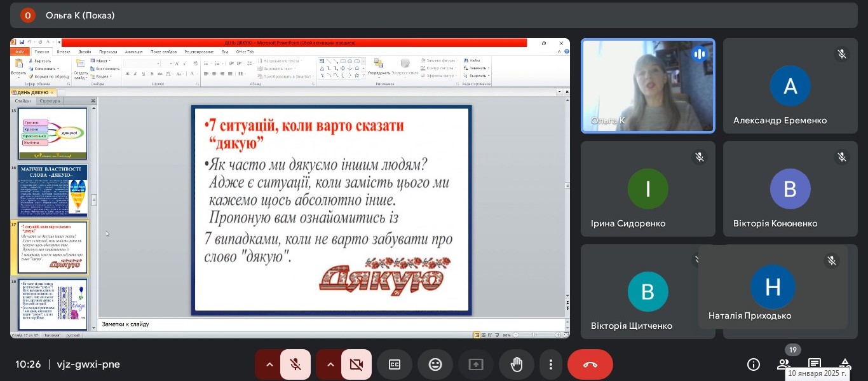The image size is (868, 381).
Task: Open the Вставка ribbon tab in PowerPoint
Action: click(x=64, y=52)
